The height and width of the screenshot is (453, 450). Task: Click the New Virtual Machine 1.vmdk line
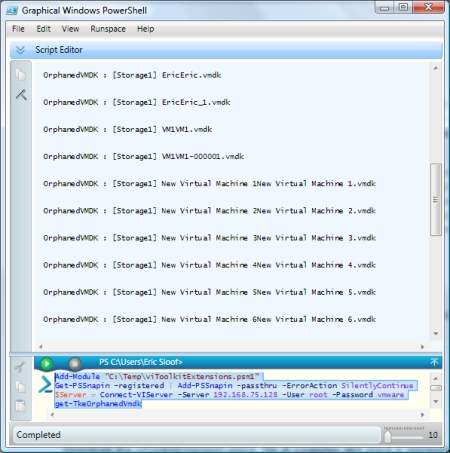209,184
